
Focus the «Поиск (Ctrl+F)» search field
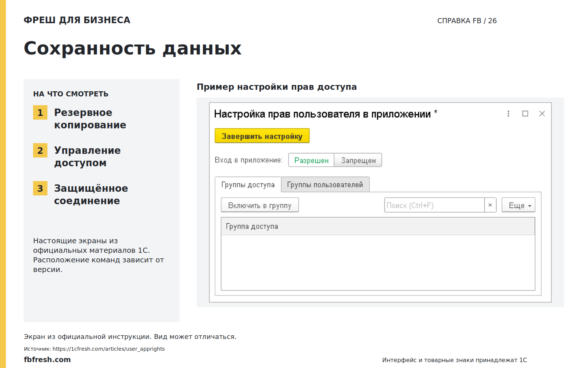(x=434, y=205)
